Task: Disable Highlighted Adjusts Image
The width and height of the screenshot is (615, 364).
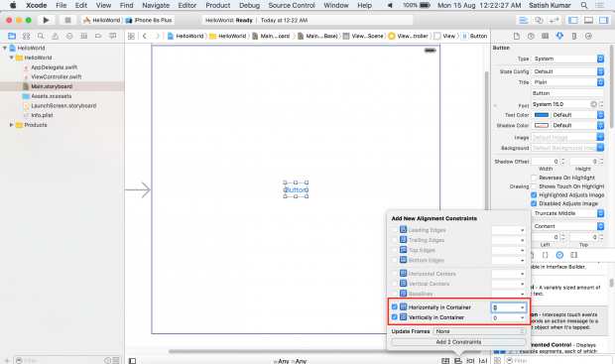Action: click(534, 195)
